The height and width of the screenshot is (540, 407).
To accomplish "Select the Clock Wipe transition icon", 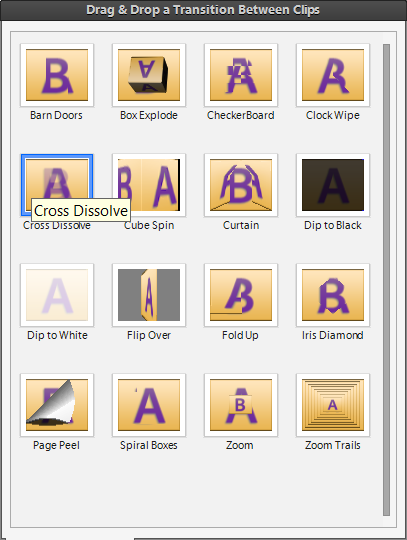I will [x=333, y=75].
